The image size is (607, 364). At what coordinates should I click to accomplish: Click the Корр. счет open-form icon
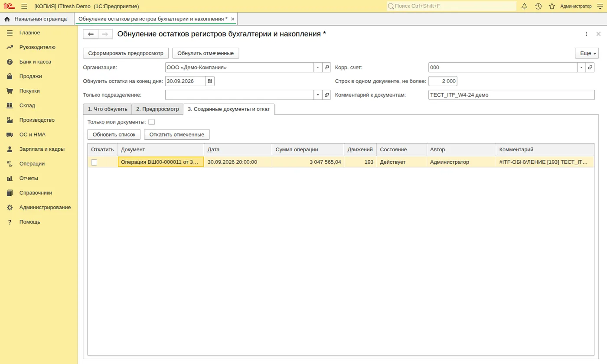[590, 68]
